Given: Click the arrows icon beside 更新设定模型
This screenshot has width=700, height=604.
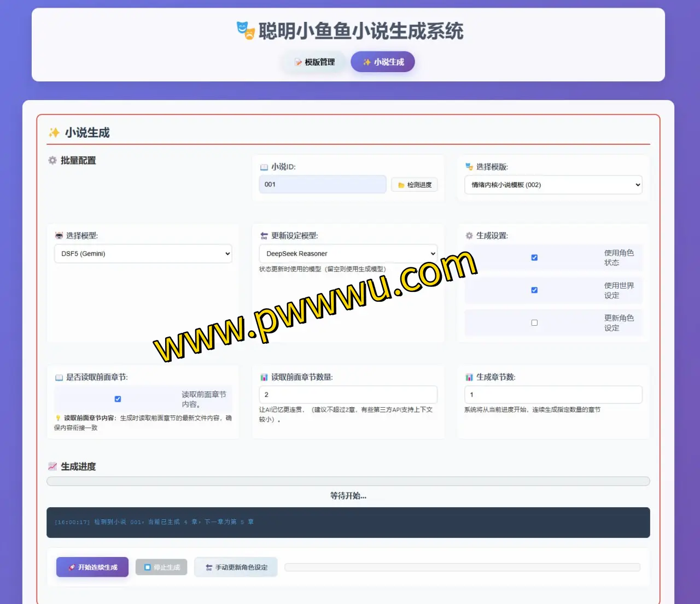Looking at the screenshot, I should click(263, 235).
